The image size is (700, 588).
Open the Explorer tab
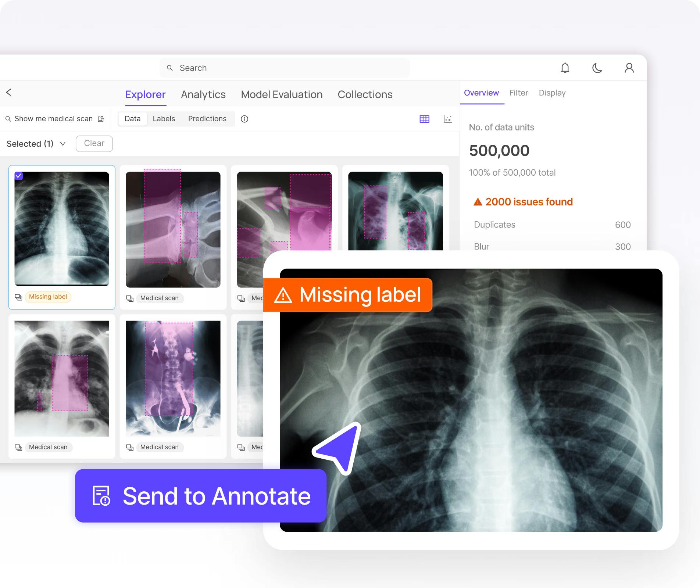(146, 94)
